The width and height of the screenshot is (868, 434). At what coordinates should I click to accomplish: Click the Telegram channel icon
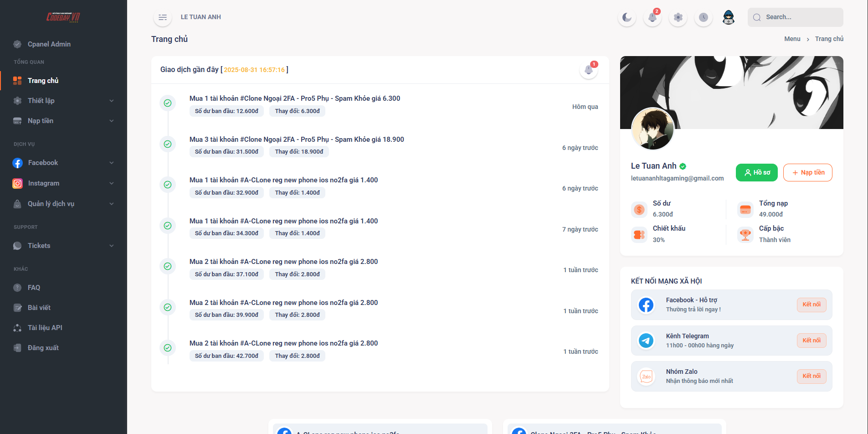pyautogui.click(x=646, y=341)
